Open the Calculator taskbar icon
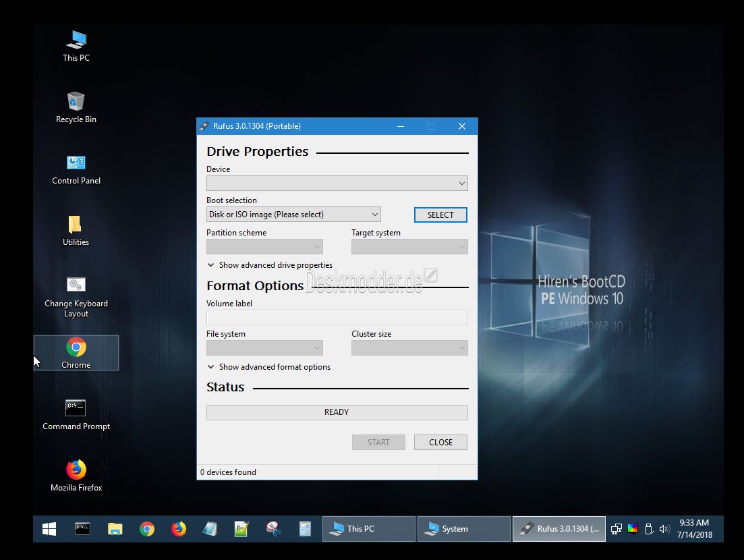Image resolution: width=744 pixels, height=560 pixels. [x=305, y=529]
